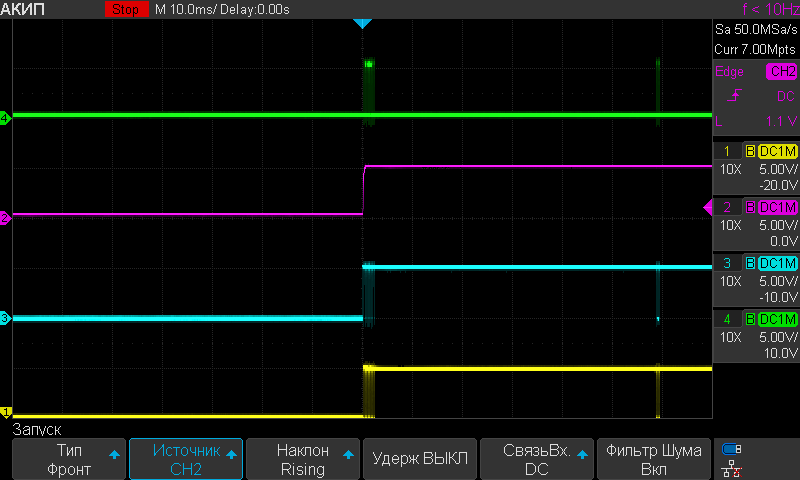The height and width of the screenshot is (480, 800).
Task: Click the up arrow on Источник button
Action: click(231, 454)
